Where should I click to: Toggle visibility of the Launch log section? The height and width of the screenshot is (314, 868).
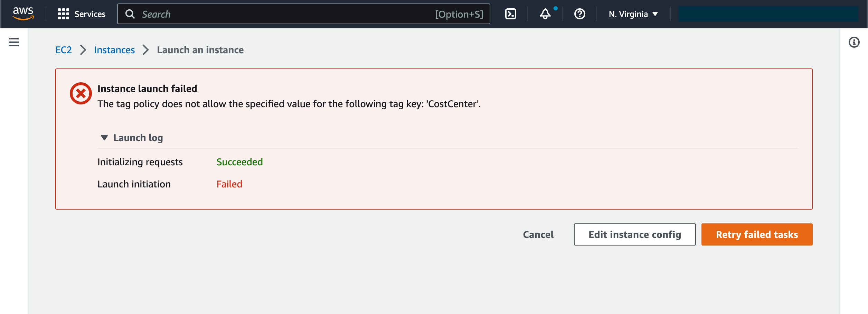[x=138, y=137]
